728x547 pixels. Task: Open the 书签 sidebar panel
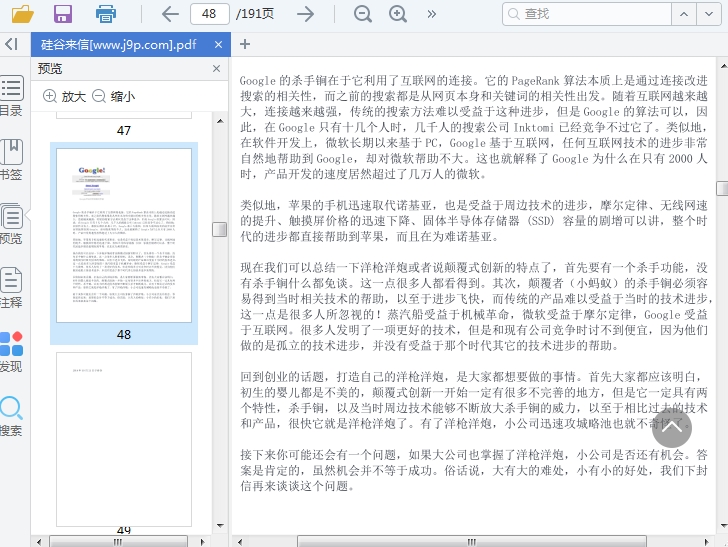tap(11, 160)
